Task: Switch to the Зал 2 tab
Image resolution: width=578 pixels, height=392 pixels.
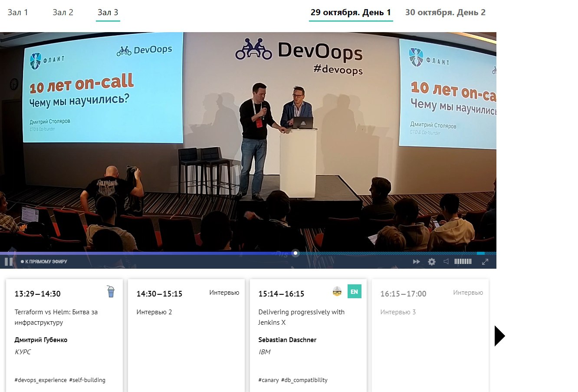Action: tap(63, 13)
